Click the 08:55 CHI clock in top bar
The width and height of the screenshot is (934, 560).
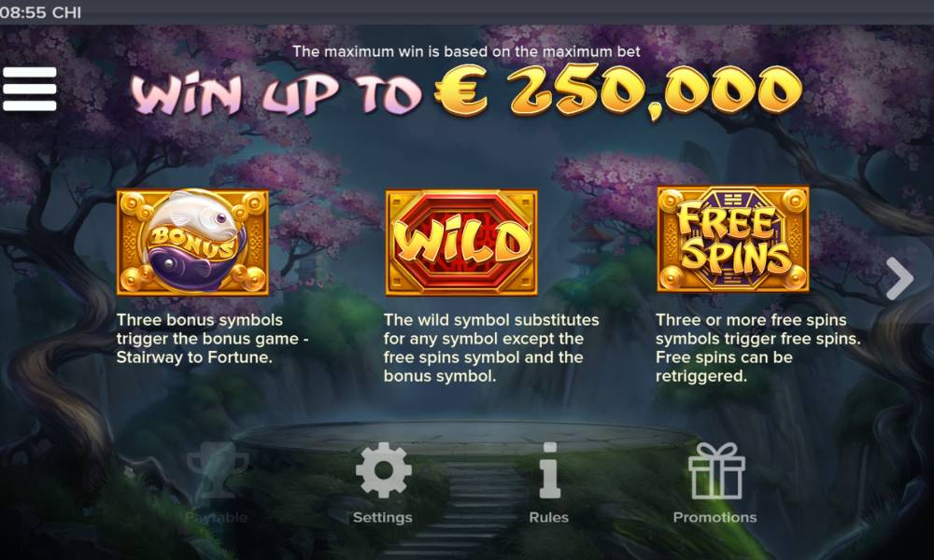click(40, 12)
